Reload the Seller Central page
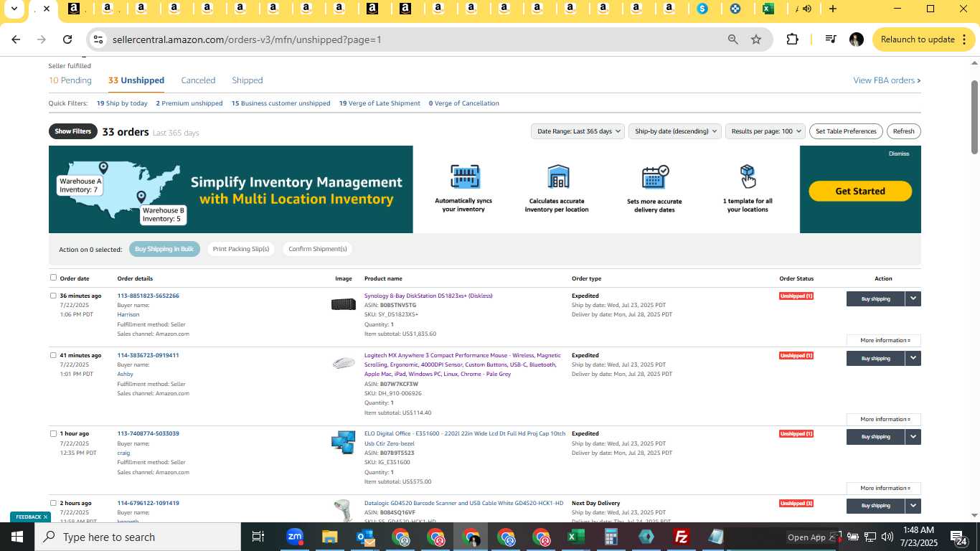Screen dimensions: 980x551 click(67, 39)
